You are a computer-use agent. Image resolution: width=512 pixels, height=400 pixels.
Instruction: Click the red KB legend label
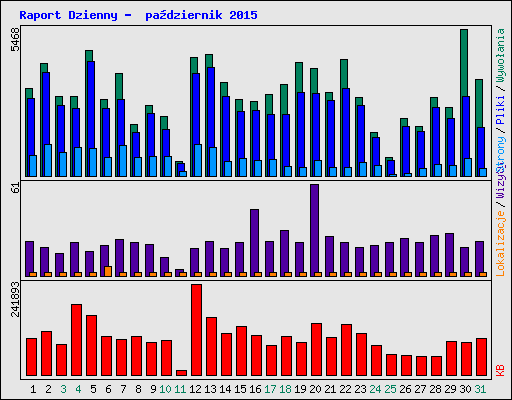pyautogui.click(x=501, y=370)
